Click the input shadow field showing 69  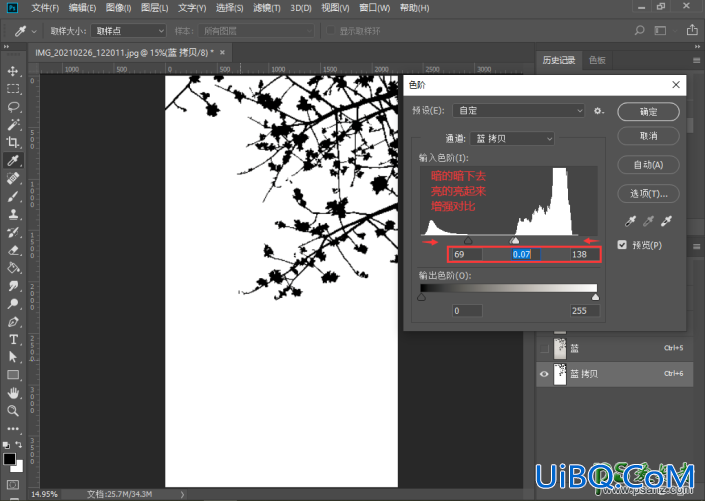[467, 255]
